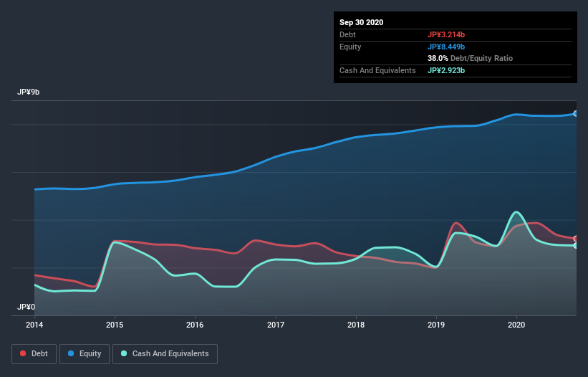Click the 2018 x-axis label
The height and width of the screenshot is (377, 588).
point(356,325)
